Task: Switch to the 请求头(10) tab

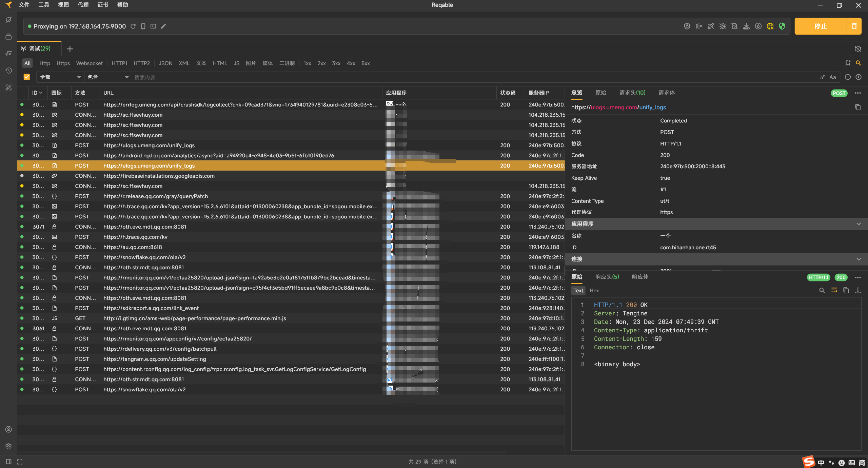Action: pyautogui.click(x=632, y=93)
